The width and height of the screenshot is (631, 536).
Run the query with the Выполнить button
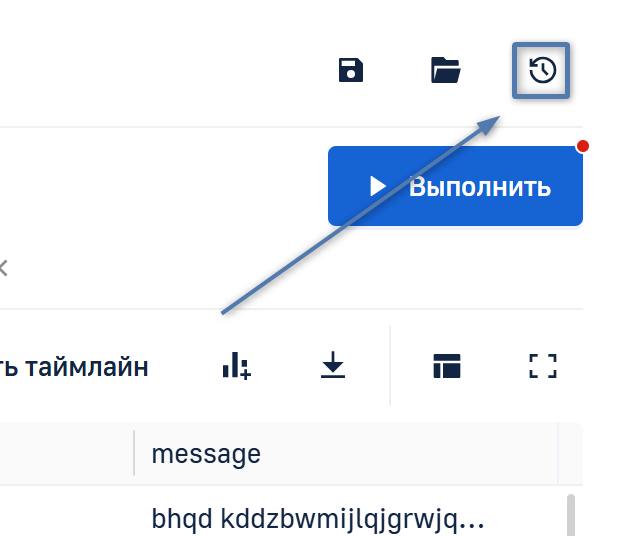pyautogui.click(x=455, y=186)
